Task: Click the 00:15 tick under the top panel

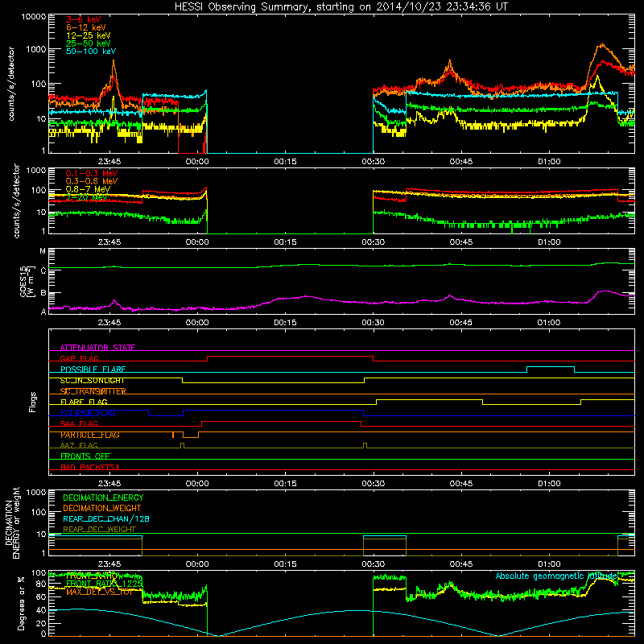Action: (x=285, y=162)
